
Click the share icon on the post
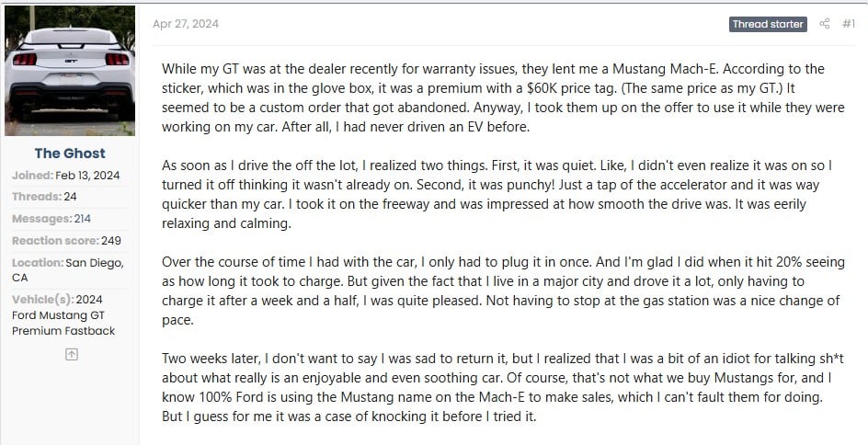coord(824,24)
